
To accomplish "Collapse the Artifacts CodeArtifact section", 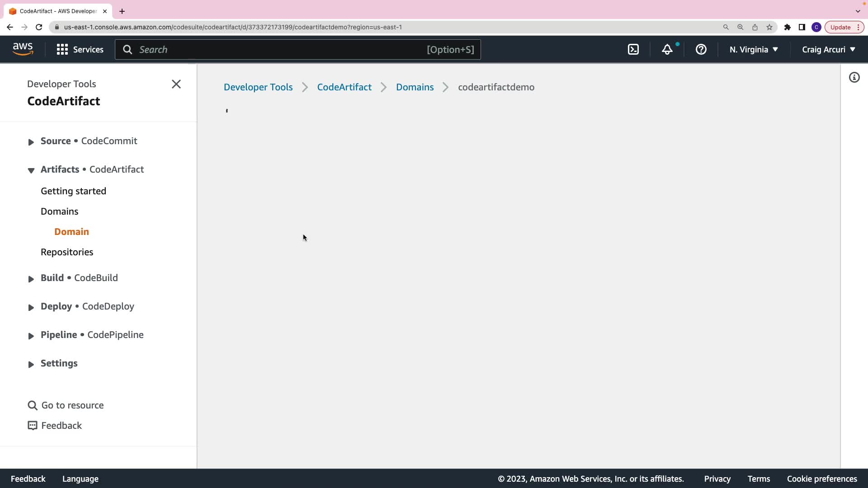I will pyautogui.click(x=31, y=170).
